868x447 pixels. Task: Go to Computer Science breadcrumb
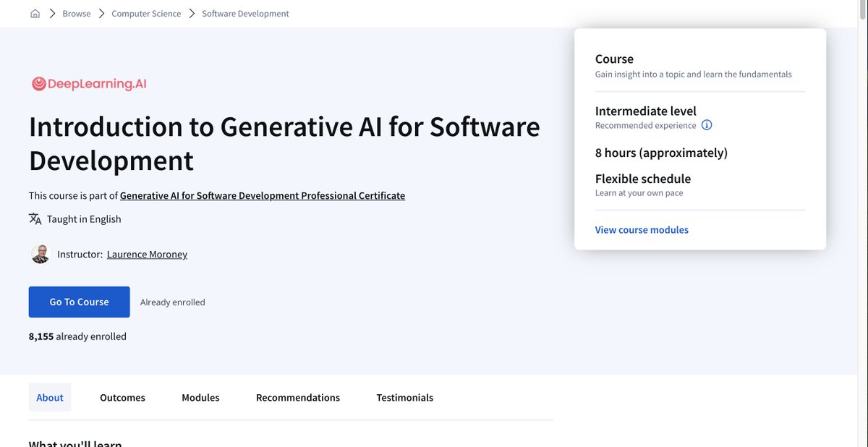146,14
